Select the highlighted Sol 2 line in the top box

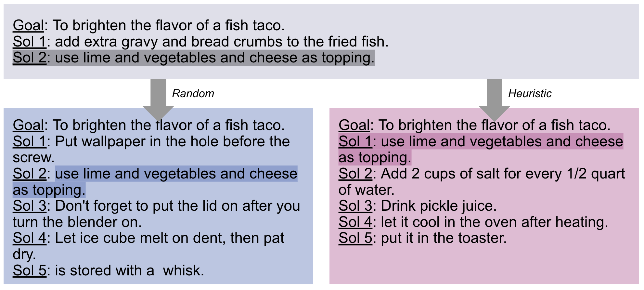[193, 58]
